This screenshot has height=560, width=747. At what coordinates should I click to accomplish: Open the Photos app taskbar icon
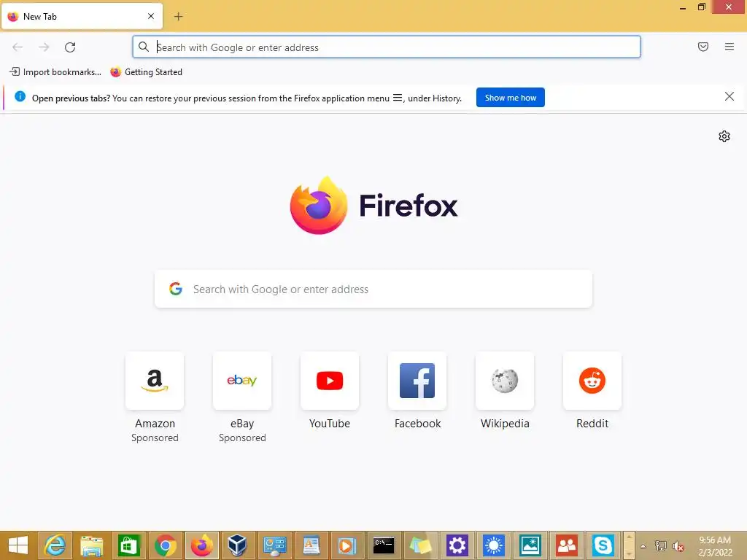(530, 545)
